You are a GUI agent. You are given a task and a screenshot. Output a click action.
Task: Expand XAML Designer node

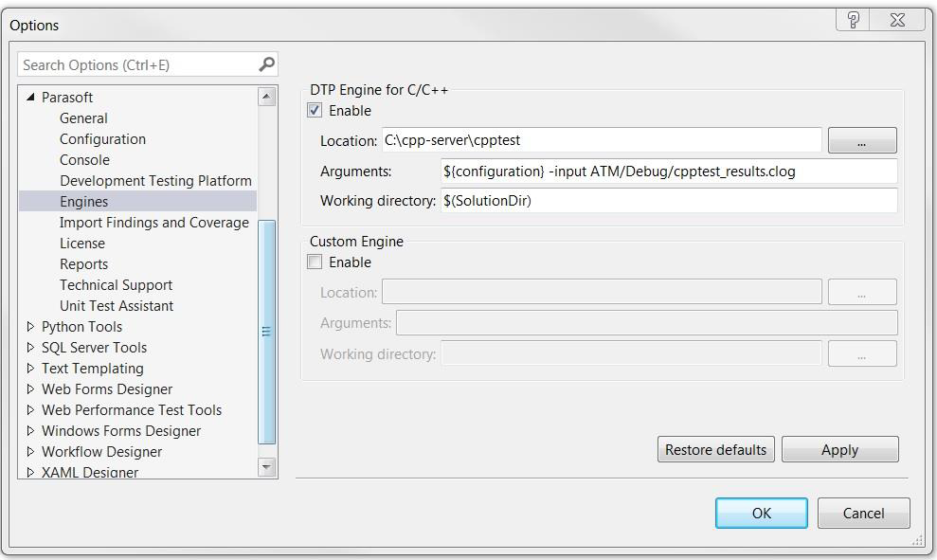30,472
